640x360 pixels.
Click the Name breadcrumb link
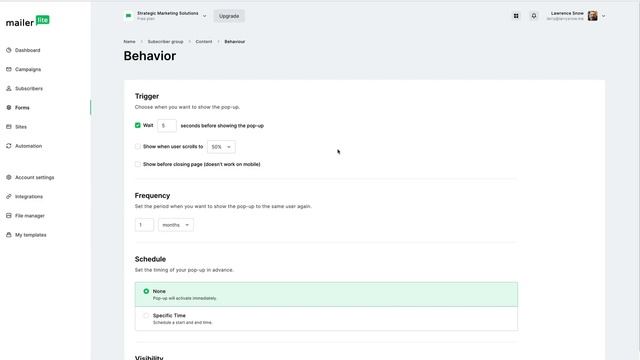[x=129, y=42]
